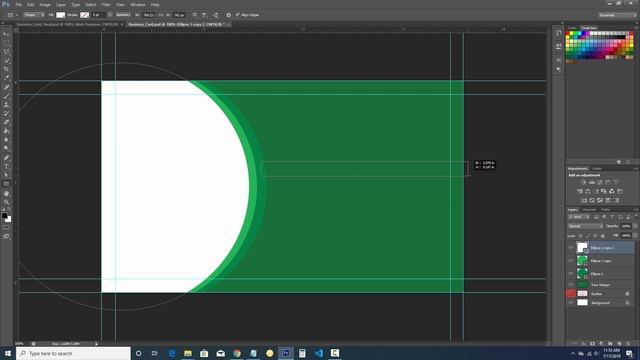Open the Image menu

(45, 4)
